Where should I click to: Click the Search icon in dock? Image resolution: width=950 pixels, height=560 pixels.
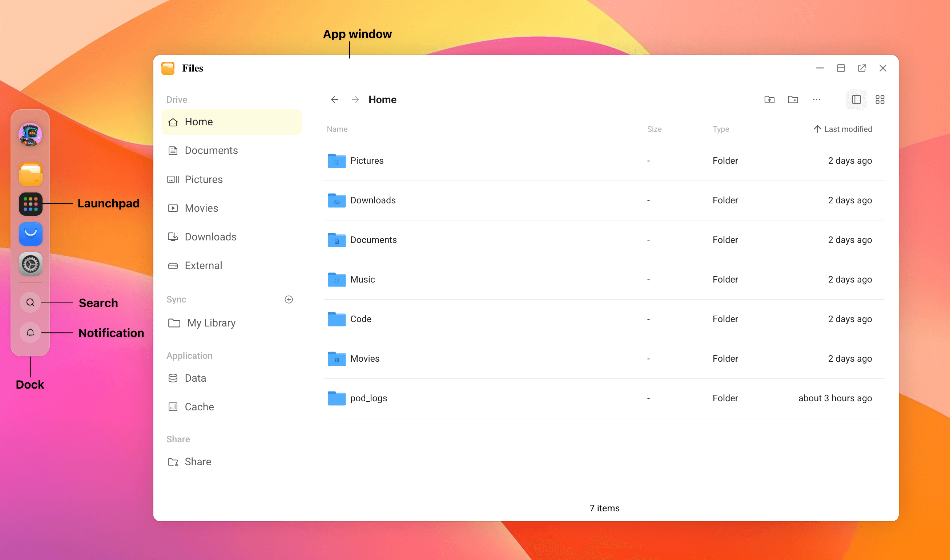pos(31,303)
